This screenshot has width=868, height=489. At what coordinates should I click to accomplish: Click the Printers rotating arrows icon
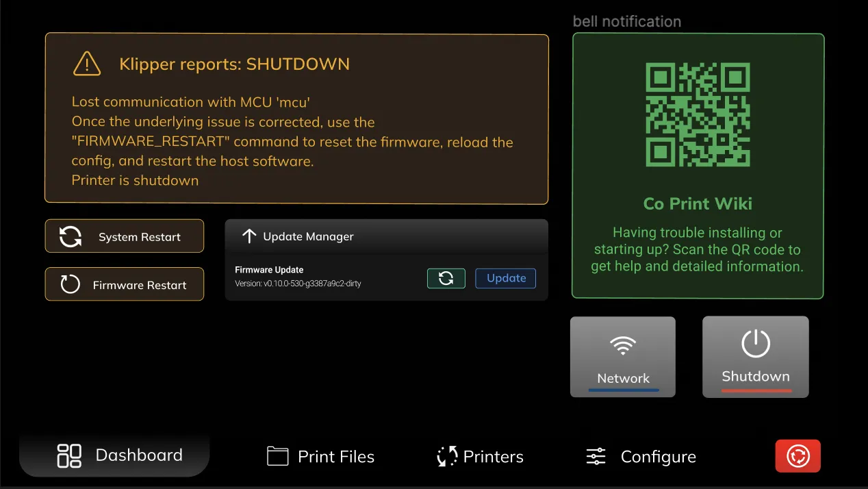coord(447,457)
